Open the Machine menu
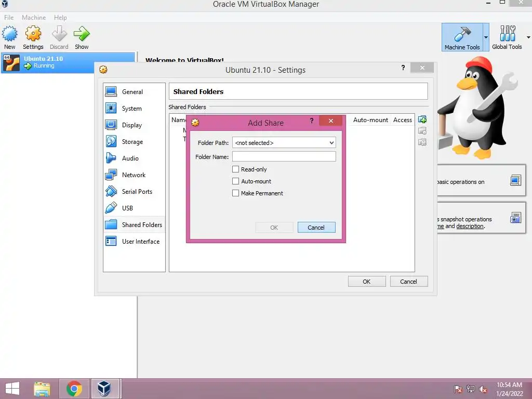Screen dimensions: 532x399 pos(34,17)
